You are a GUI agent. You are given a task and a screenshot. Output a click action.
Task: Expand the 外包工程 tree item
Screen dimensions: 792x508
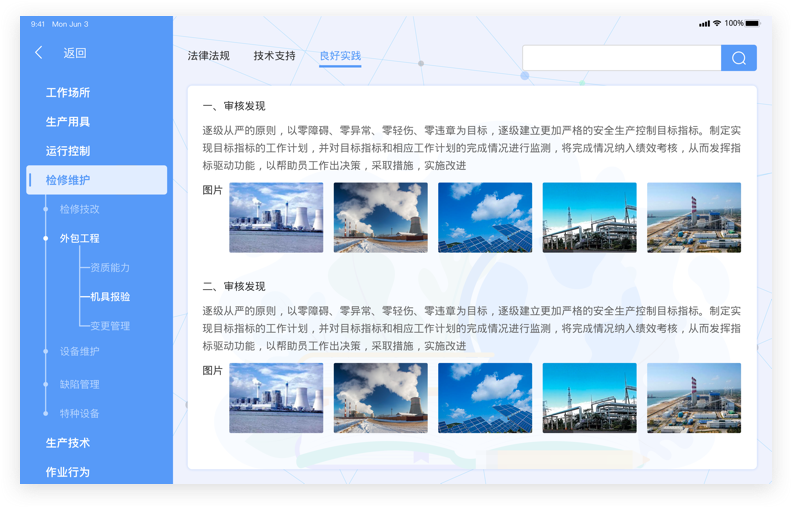(79, 238)
